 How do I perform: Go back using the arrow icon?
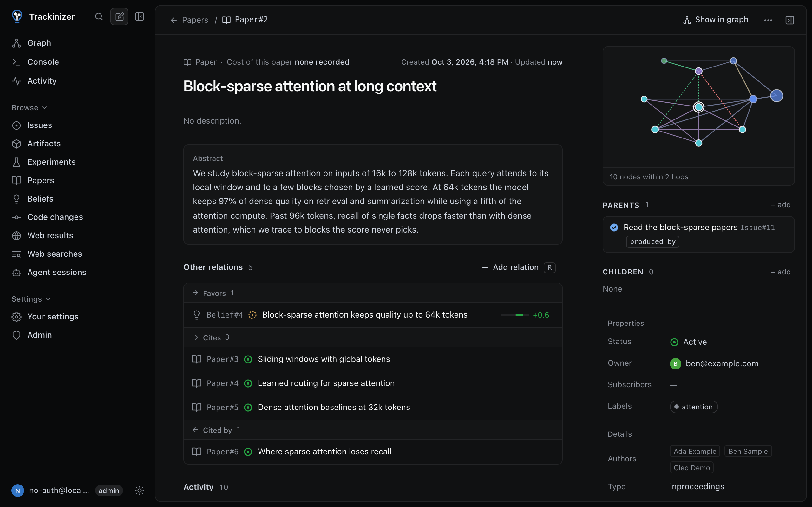click(174, 20)
